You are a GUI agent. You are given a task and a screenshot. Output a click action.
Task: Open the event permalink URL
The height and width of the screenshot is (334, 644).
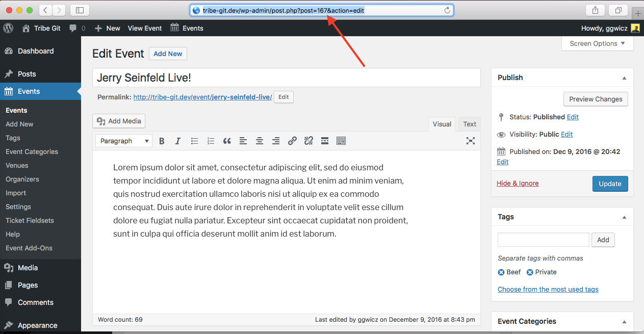[202, 97]
